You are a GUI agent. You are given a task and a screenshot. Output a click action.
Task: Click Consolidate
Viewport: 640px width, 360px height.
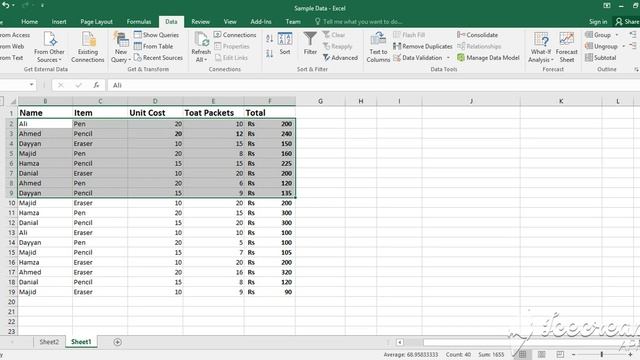tap(478, 35)
